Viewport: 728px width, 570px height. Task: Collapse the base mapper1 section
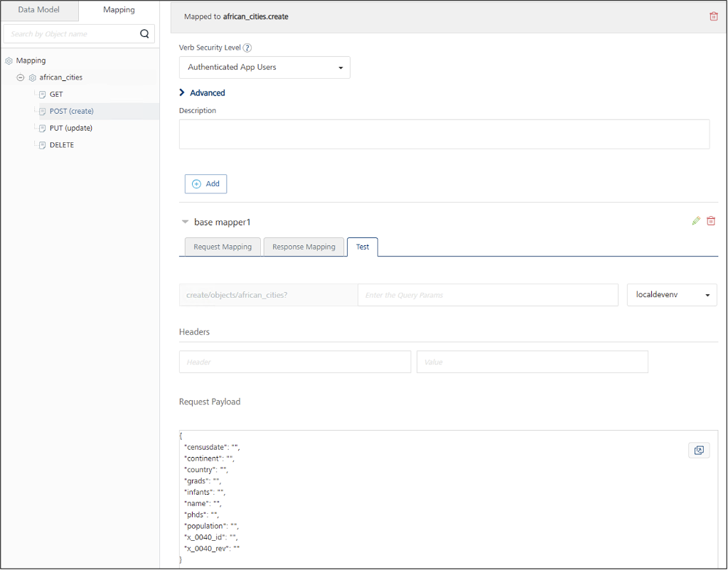tap(185, 222)
